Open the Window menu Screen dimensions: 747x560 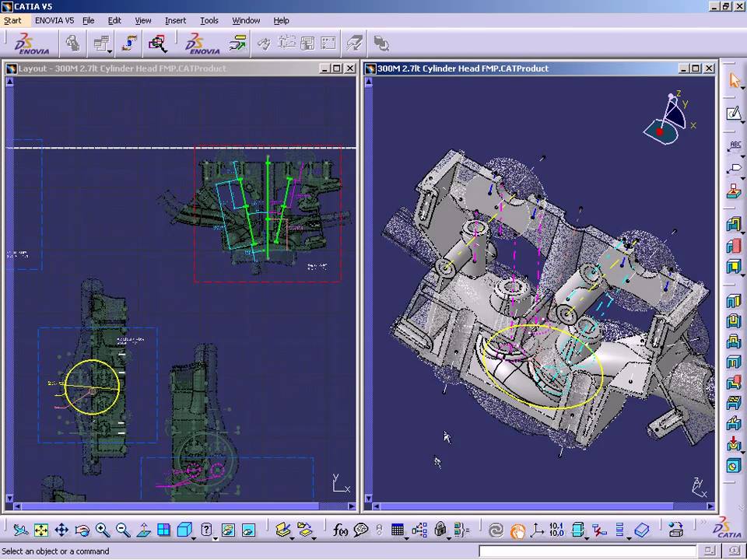[x=246, y=20]
